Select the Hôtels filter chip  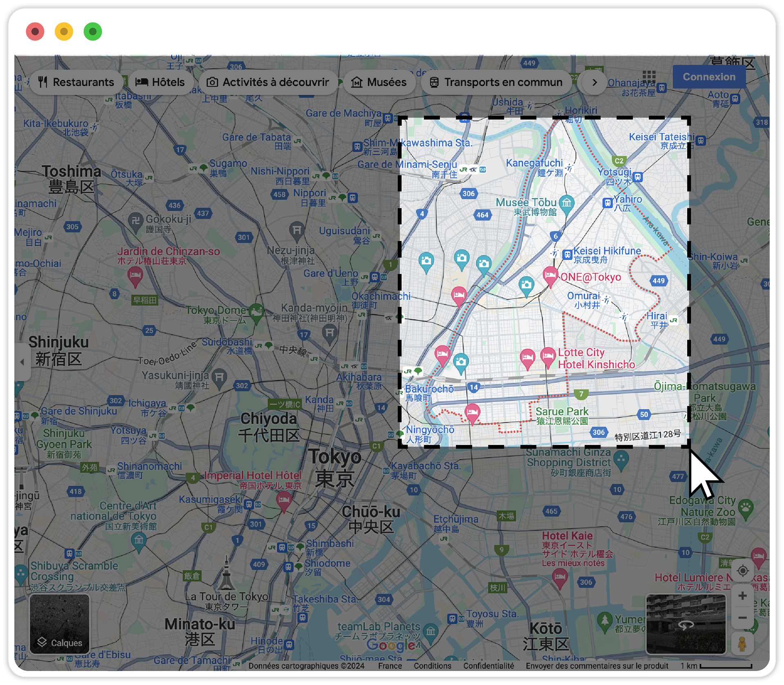pos(160,82)
